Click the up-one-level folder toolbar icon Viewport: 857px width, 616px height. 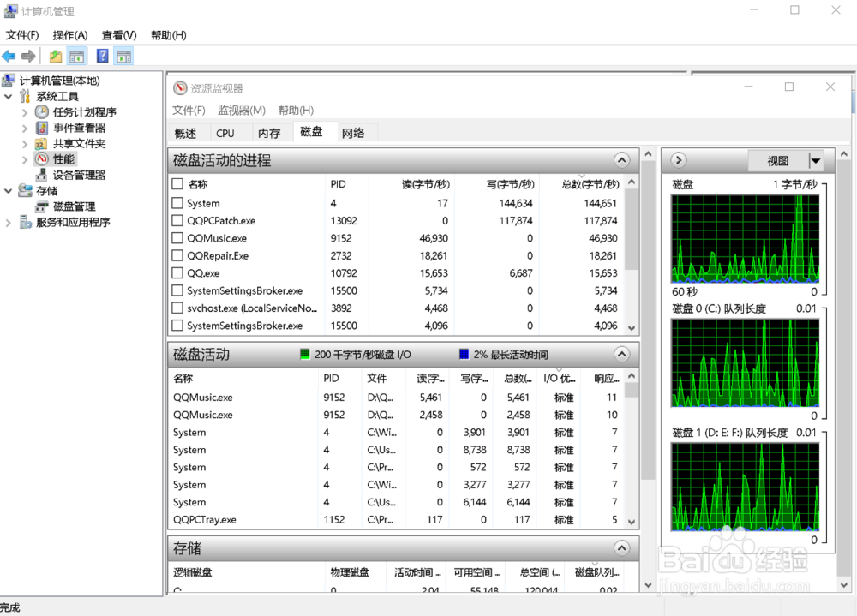55,56
